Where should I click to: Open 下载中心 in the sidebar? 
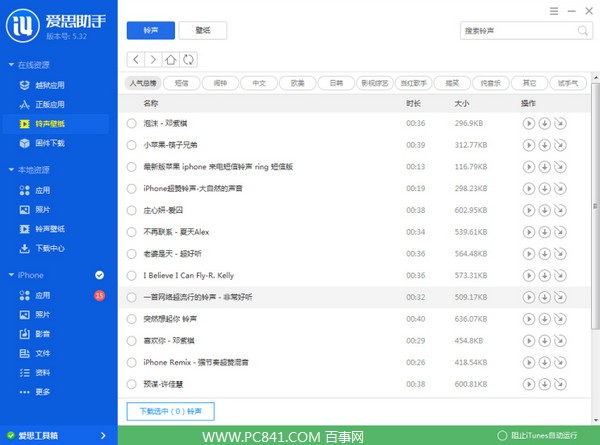click(x=50, y=248)
